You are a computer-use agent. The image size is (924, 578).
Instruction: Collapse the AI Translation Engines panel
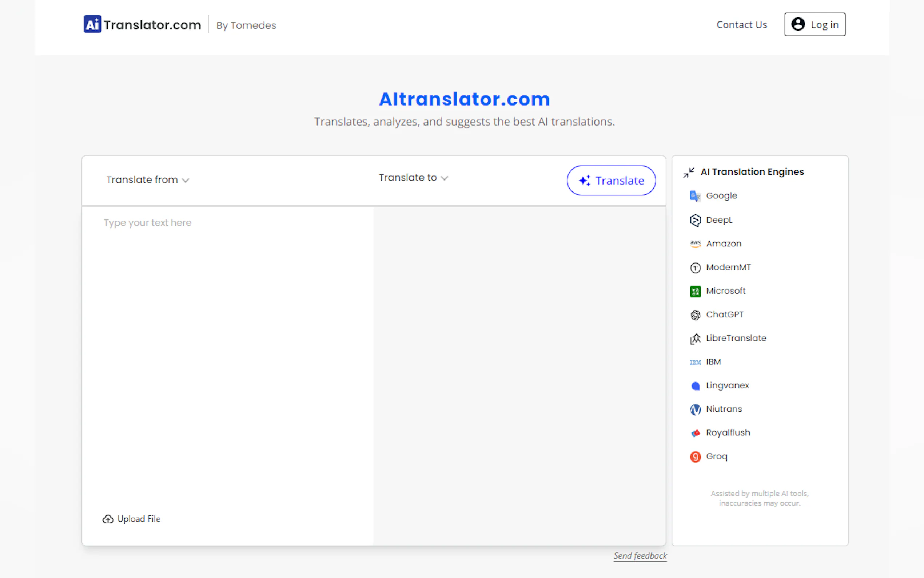click(x=688, y=173)
